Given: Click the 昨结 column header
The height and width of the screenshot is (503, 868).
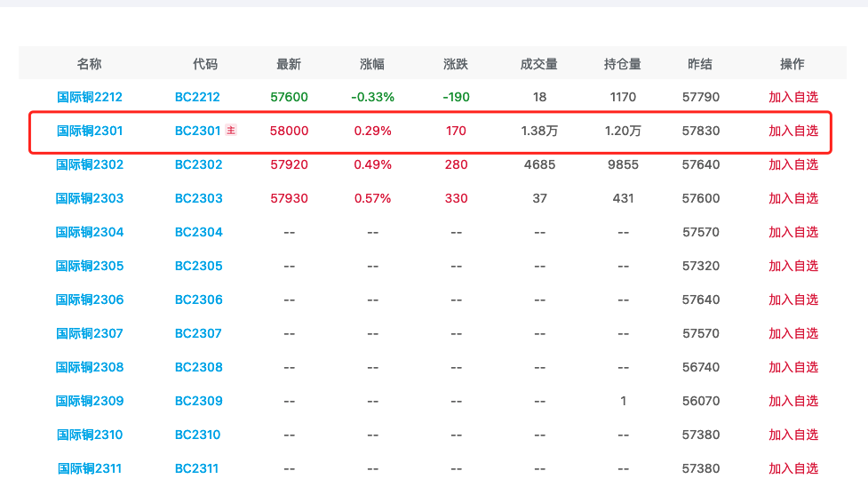Looking at the screenshot, I should point(700,64).
